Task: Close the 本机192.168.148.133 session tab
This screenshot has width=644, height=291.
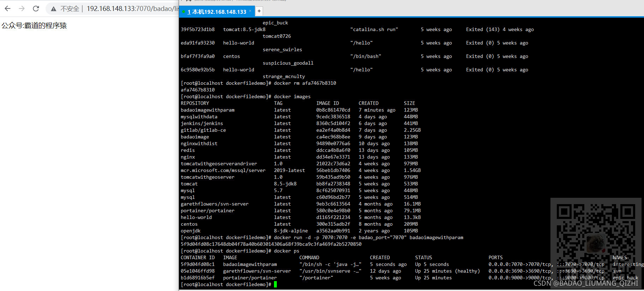Action: 250,11
